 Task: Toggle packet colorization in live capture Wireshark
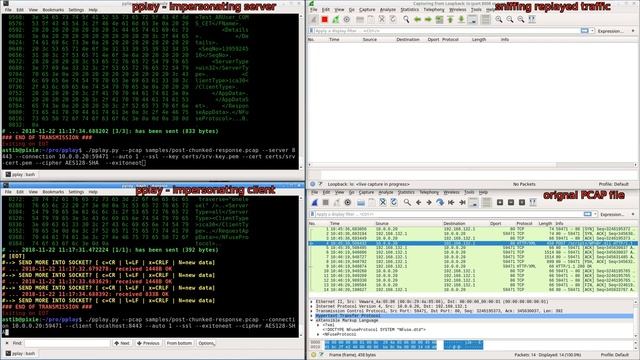click(x=486, y=19)
